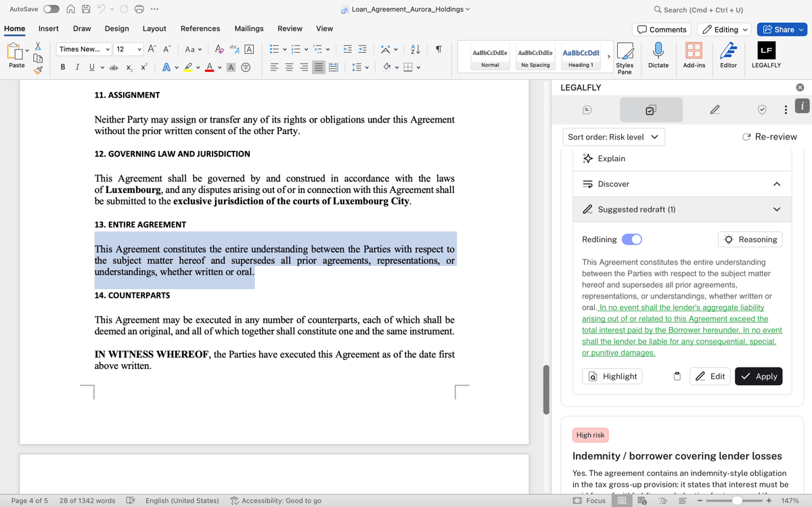Viewport: 812px width, 507px height.
Task: Save the document with the disk icon
Action: click(x=86, y=9)
